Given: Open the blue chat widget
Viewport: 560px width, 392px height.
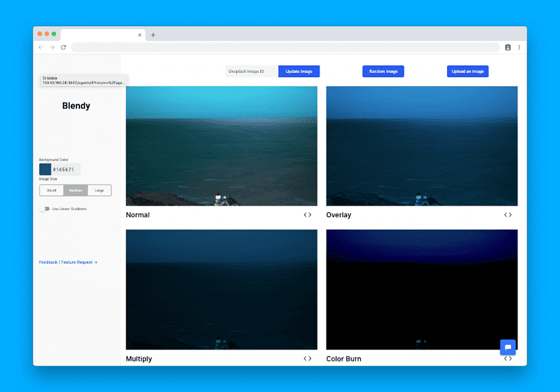Looking at the screenshot, I should (507, 348).
